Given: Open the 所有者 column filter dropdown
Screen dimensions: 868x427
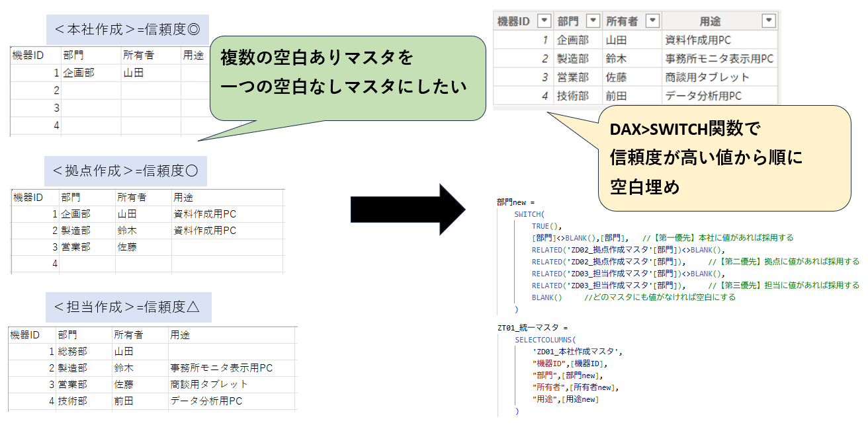Looking at the screenshot, I should [652, 20].
